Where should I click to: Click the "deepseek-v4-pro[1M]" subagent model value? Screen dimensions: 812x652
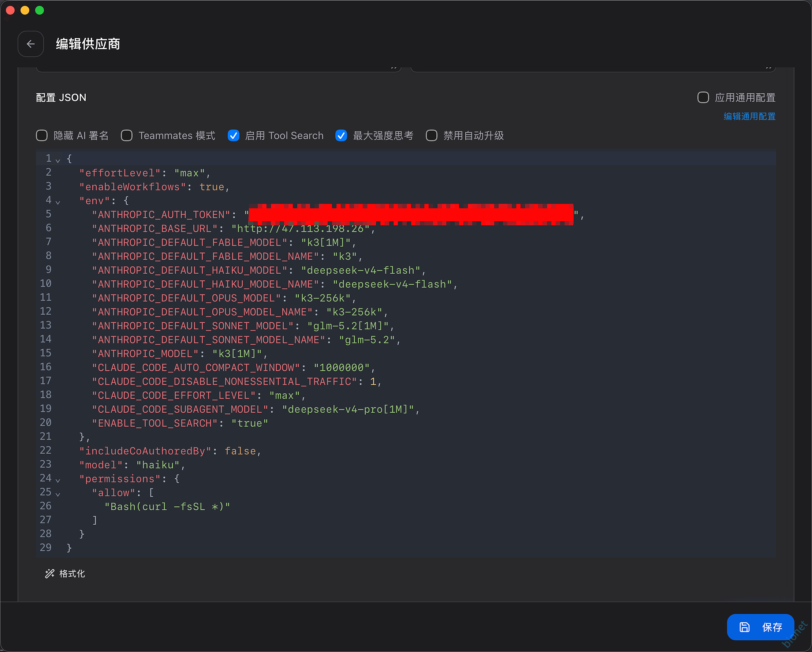[348, 410]
